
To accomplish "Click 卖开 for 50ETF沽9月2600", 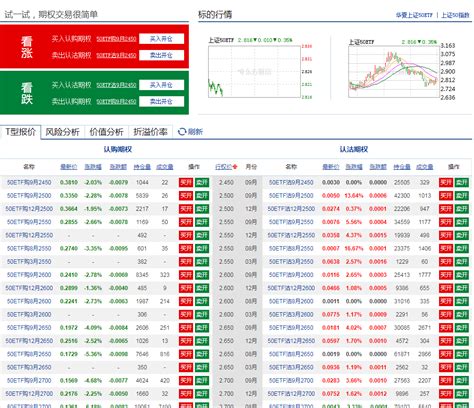I will pos(462,275).
